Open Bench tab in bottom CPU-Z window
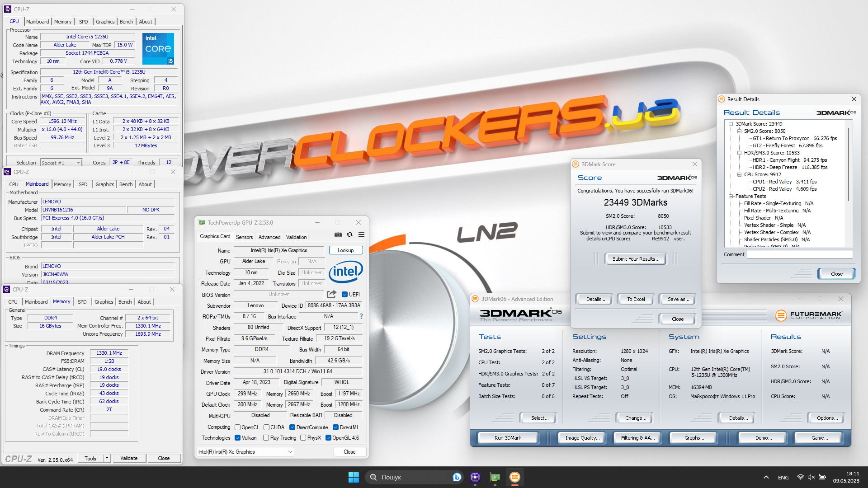The image size is (868, 488). pos(125,301)
